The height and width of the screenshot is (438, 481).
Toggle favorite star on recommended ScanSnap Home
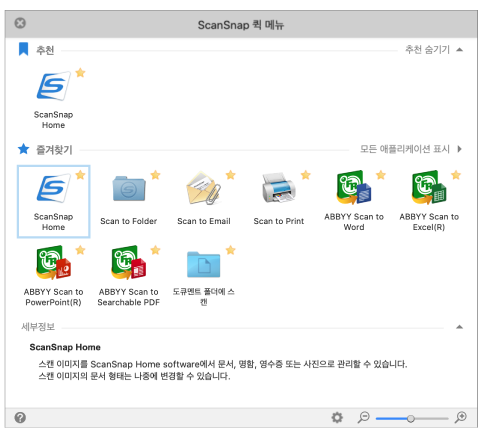[80, 73]
